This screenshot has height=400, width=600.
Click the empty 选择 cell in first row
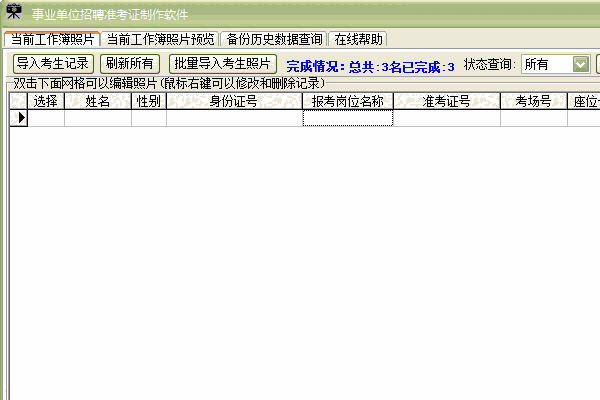click(x=46, y=118)
